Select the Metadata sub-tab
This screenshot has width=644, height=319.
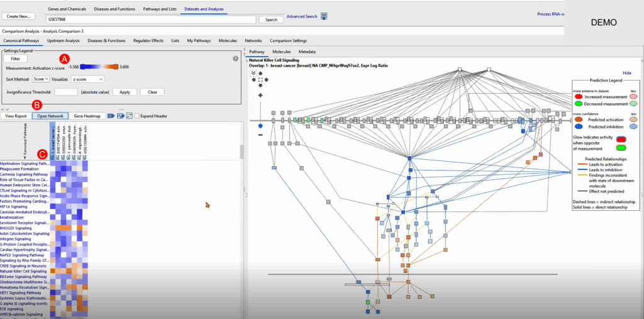coord(307,52)
